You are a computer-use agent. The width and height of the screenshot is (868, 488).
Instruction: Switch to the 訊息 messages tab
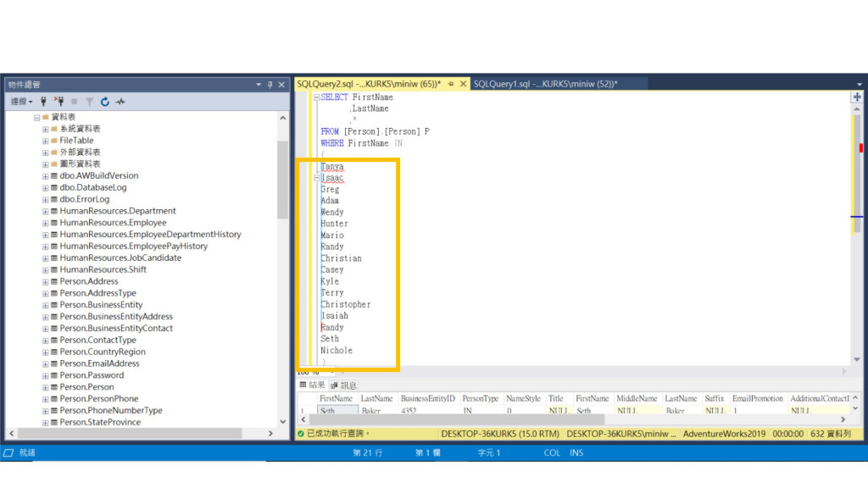point(344,385)
